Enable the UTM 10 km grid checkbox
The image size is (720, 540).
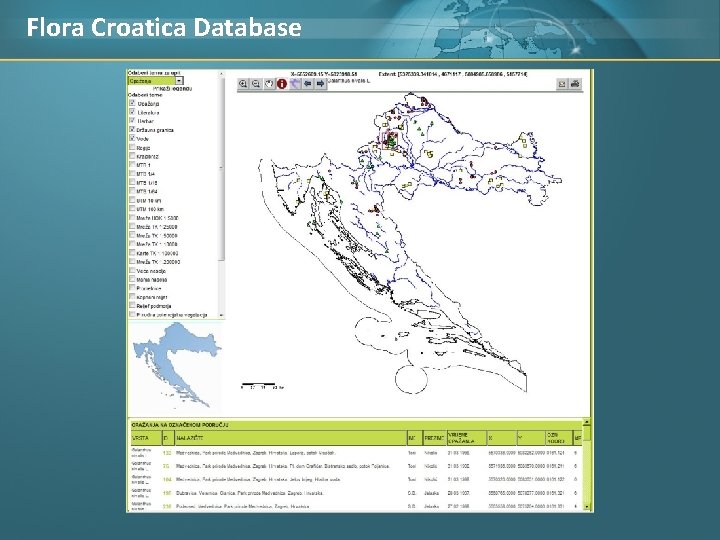pyautogui.click(x=132, y=200)
